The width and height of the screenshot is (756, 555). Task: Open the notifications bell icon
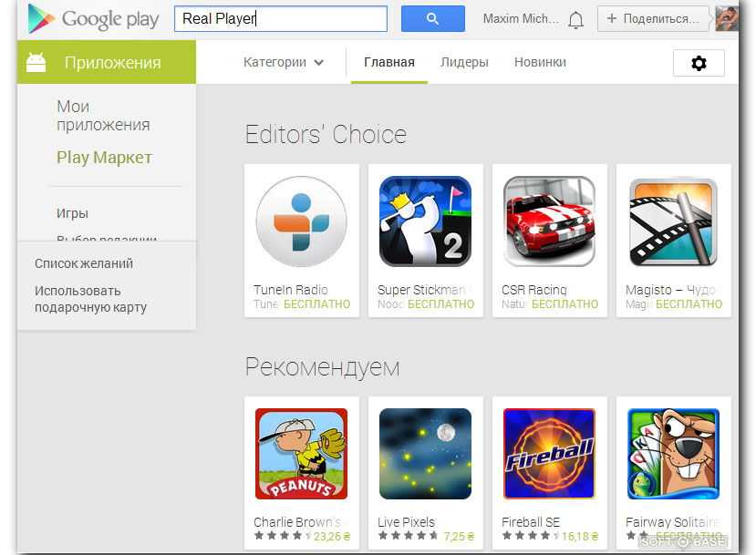575,20
